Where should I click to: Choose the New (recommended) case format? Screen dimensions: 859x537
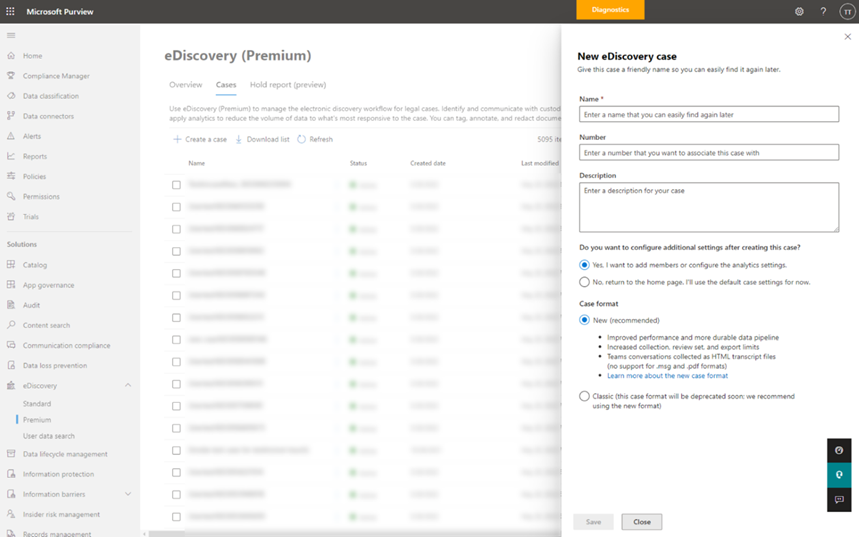[x=585, y=320]
